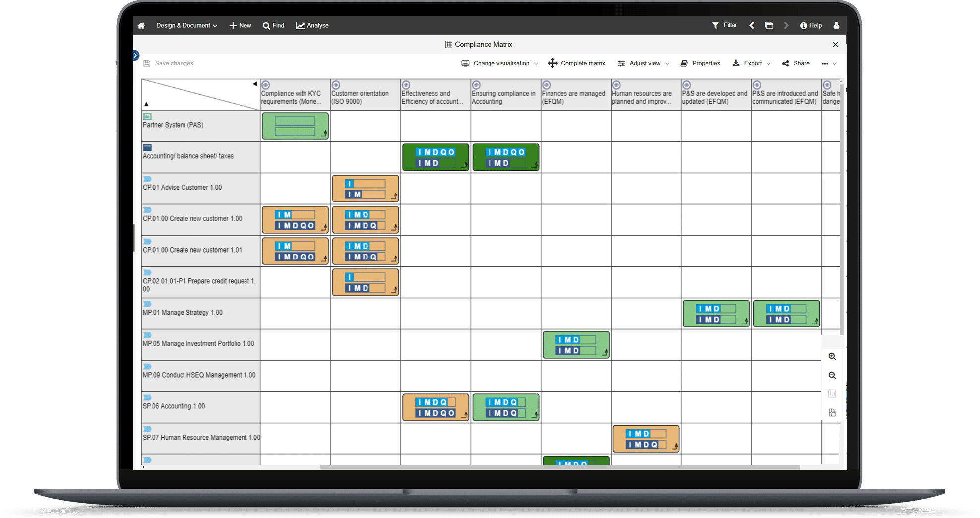Screen dimensions: 980x518
Task: Click the horizontal scrollbar at the bottom
Action: pyautogui.click(x=560, y=467)
